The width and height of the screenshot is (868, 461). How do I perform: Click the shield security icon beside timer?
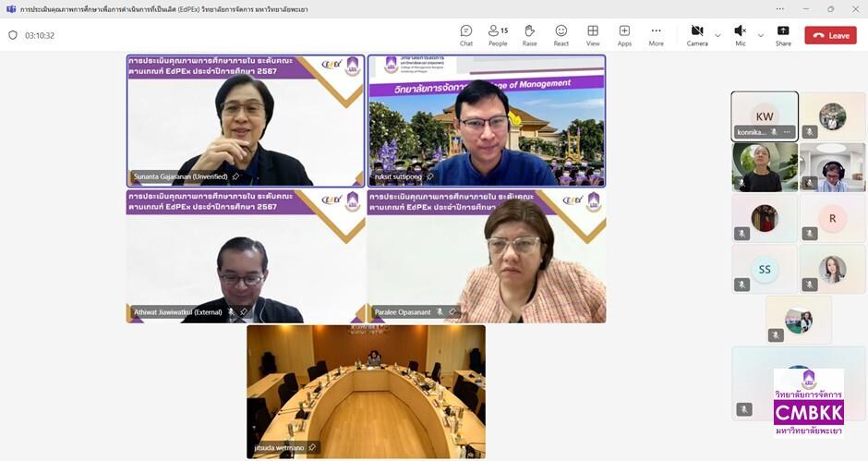(13, 35)
